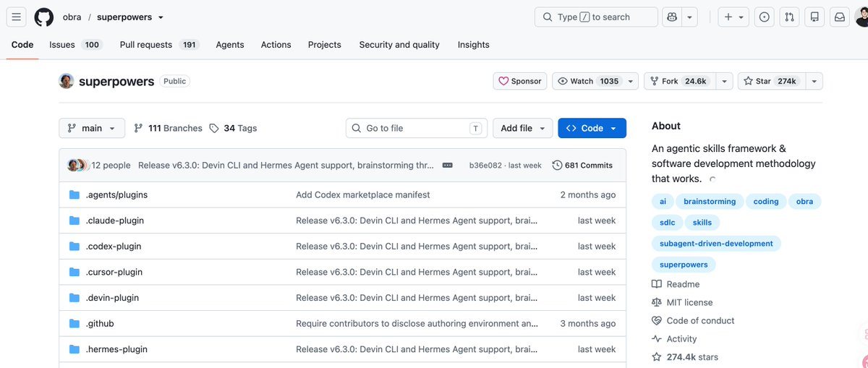Open the Add file dropdown
This screenshot has height=368, width=868.
(523, 128)
